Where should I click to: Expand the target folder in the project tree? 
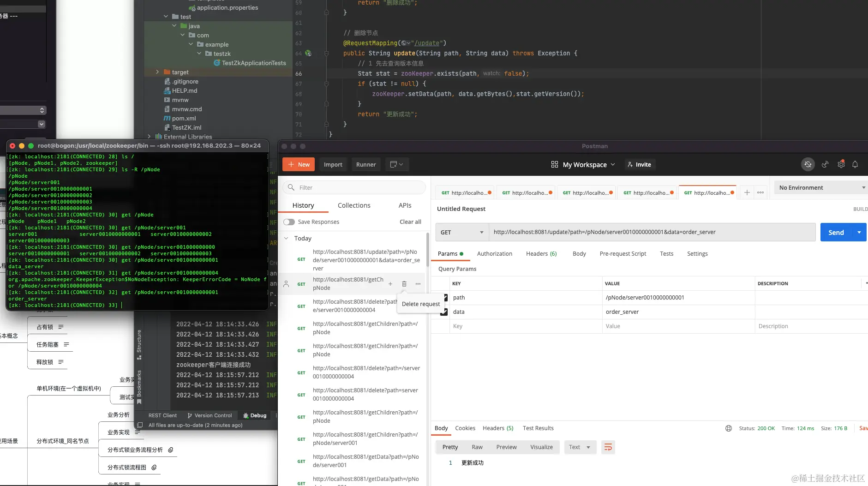(x=157, y=72)
